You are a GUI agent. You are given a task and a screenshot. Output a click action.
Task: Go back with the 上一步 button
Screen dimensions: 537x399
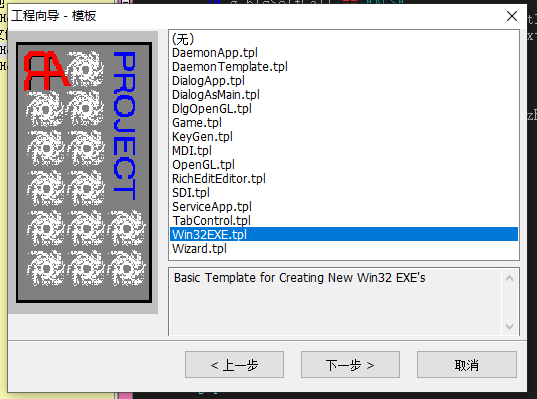[x=234, y=365]
